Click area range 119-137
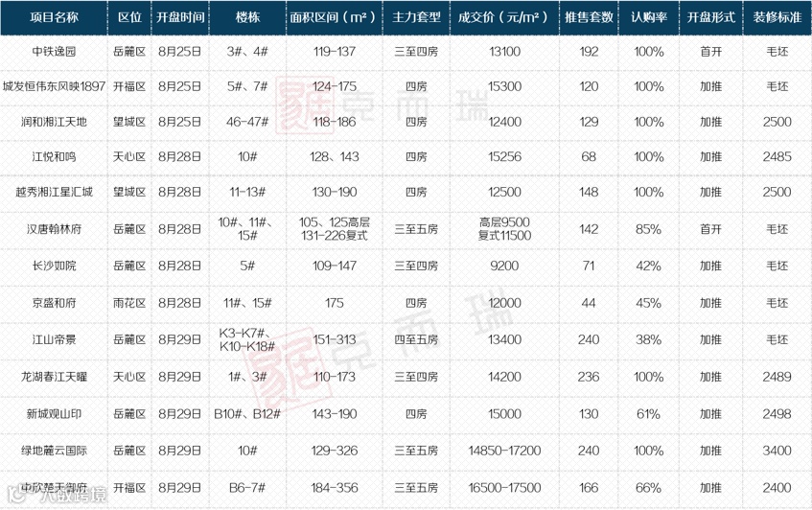Image resolution: width=812 pixels, height=510 pixels. tap(335, 52)
